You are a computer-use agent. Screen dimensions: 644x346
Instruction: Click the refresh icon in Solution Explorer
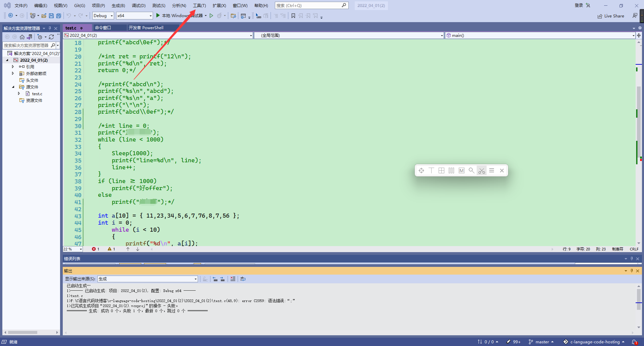51,37
